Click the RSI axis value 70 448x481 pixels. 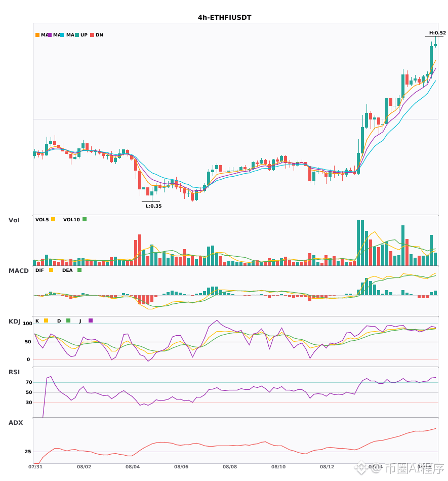[29, 382]
